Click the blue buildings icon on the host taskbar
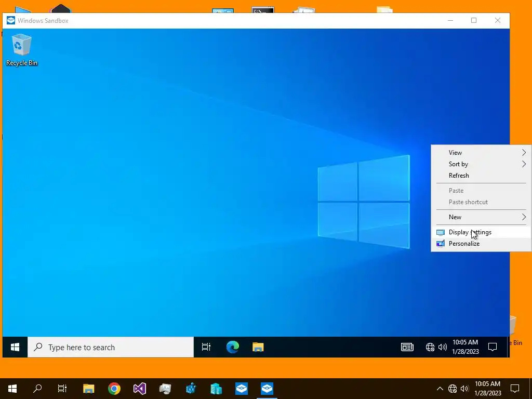532x399 pixels. click(x=216, y=389)
